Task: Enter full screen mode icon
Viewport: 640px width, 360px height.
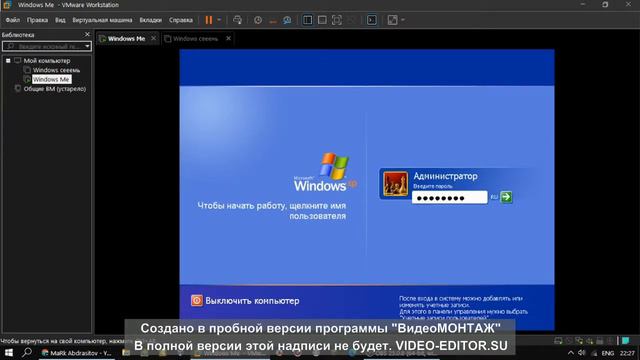Action: pyautogui.click(x=337, y=20)
